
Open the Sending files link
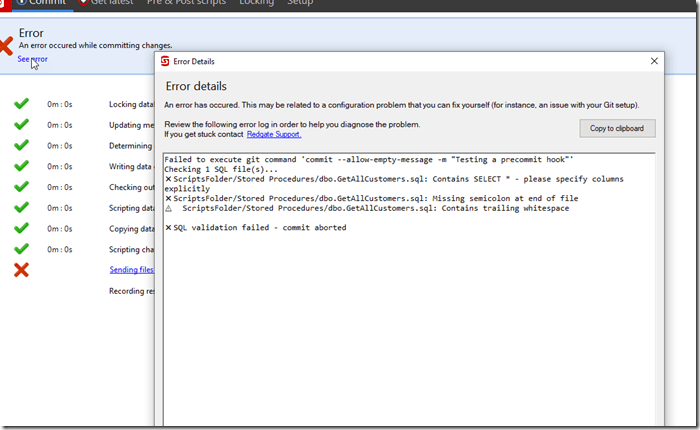coord(131,270)
